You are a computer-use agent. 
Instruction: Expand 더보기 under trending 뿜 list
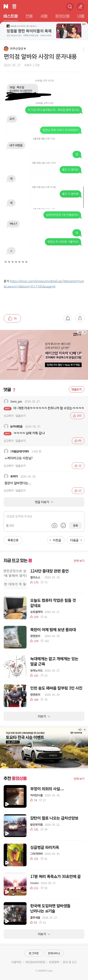point(44,716)
